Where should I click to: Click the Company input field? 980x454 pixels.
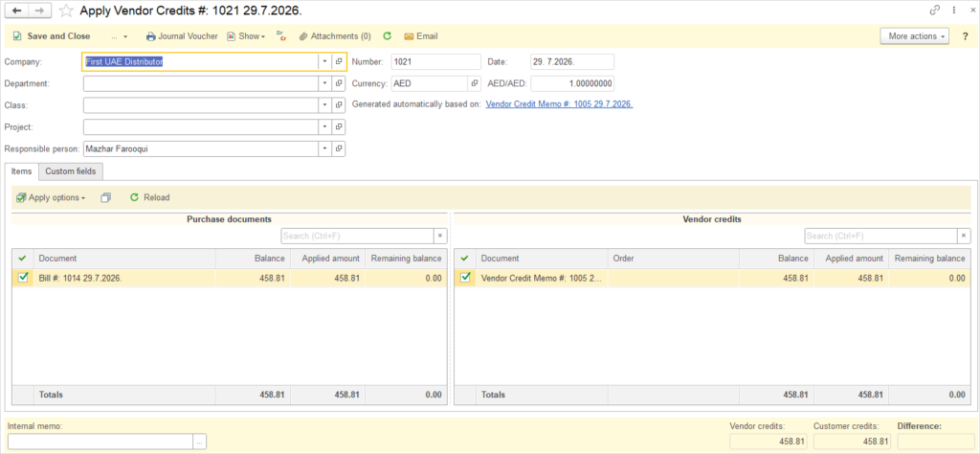point(200,62)
